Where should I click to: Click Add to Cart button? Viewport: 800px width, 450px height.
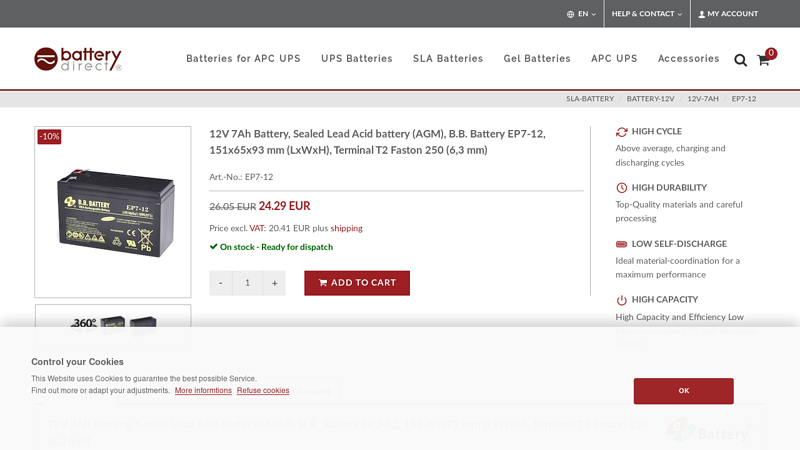pyautogui.click(x=357, y=283)
